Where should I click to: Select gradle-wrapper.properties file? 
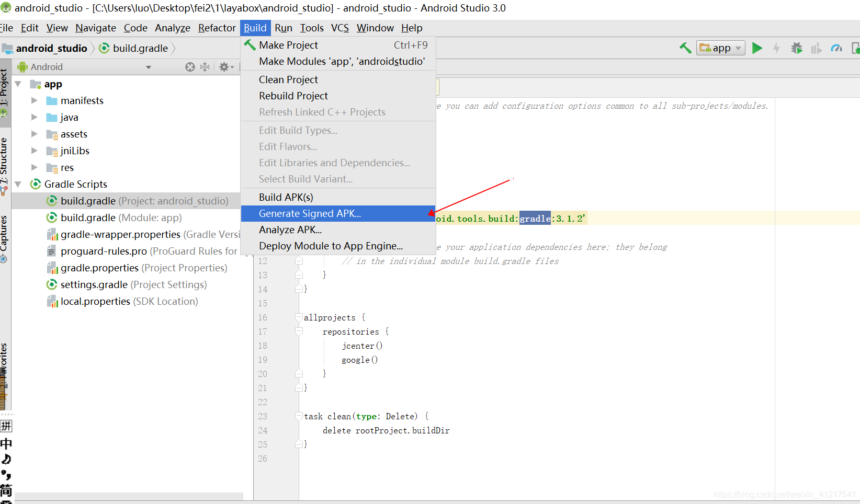(126, 234)
